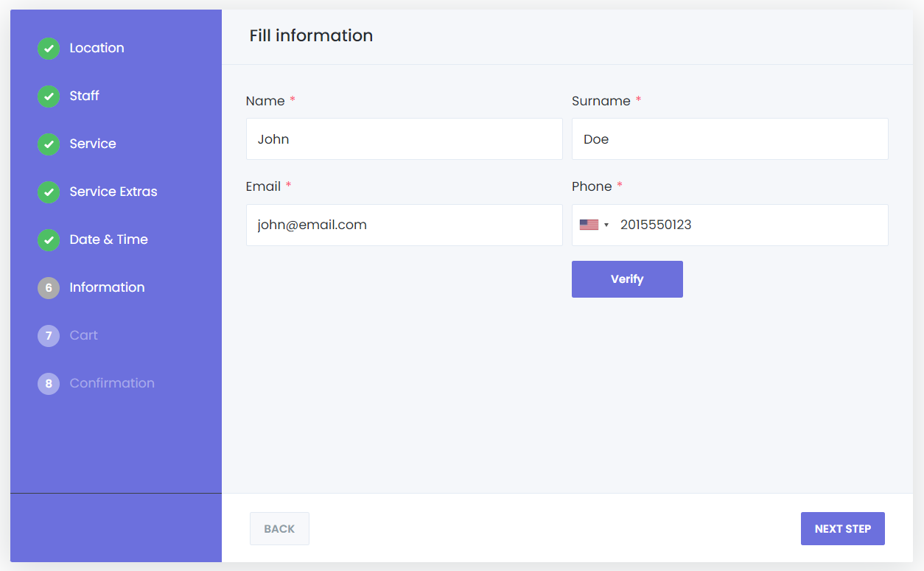Image resolution: width=924 pixels, height=571 pixels.
Task: Click inside the Name input field
Action: tap(404, 139)
